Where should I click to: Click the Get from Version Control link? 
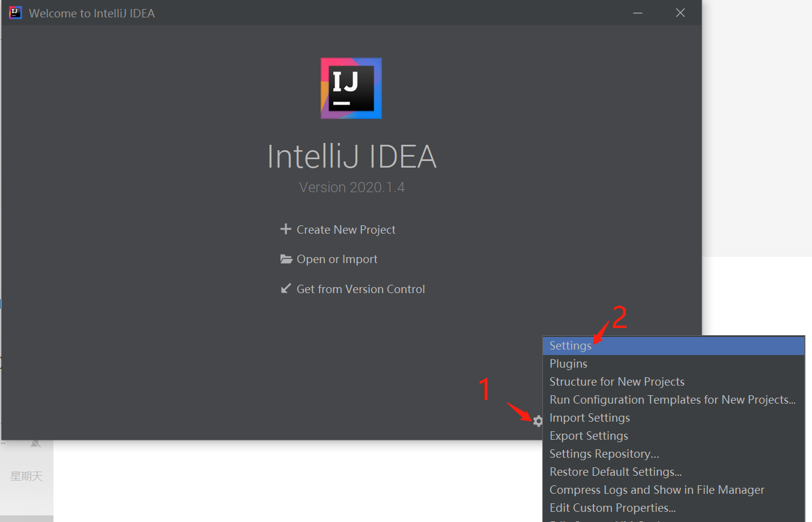click(x=360, y=288)
